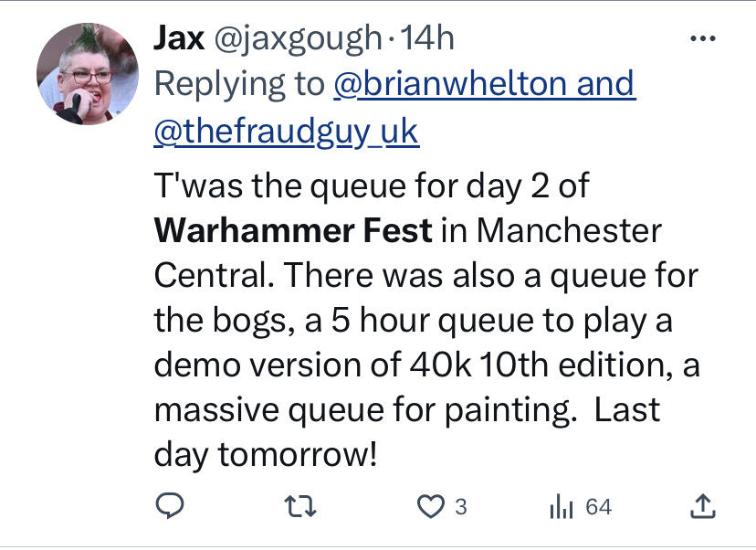Click the '40k 10th edition' phrase

point(546,364)
